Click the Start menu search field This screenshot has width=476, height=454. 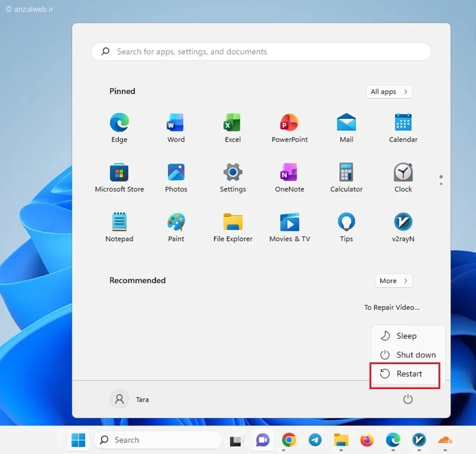[x=261, y=52]
